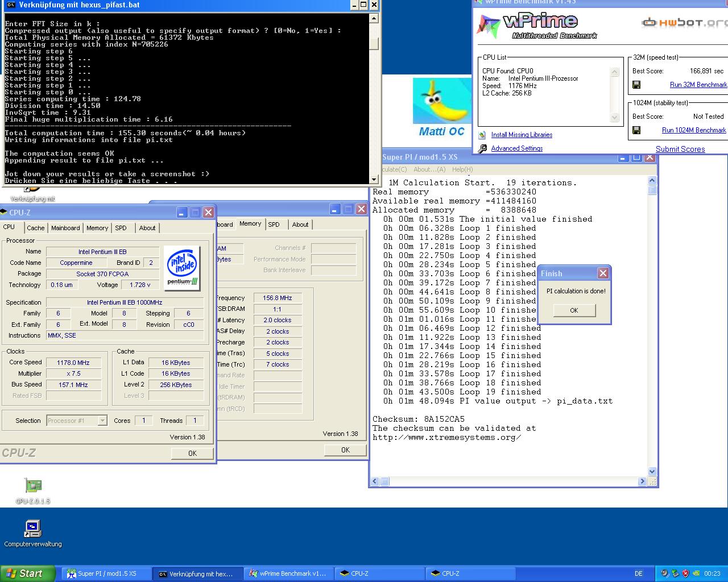Viewport: 728px width, 582px height.
Task: Click the Package Socket 370 FCPGA field
Action: [x=103, y=274]
